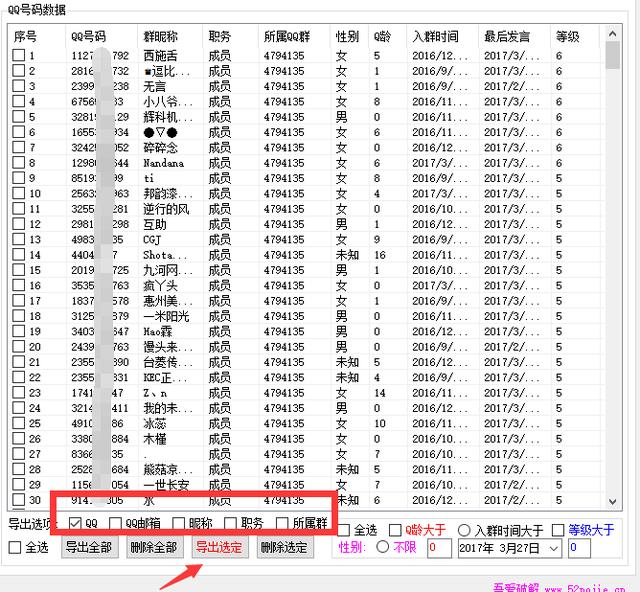Click the 导出全部 button
640x592 pixels.
90,548
